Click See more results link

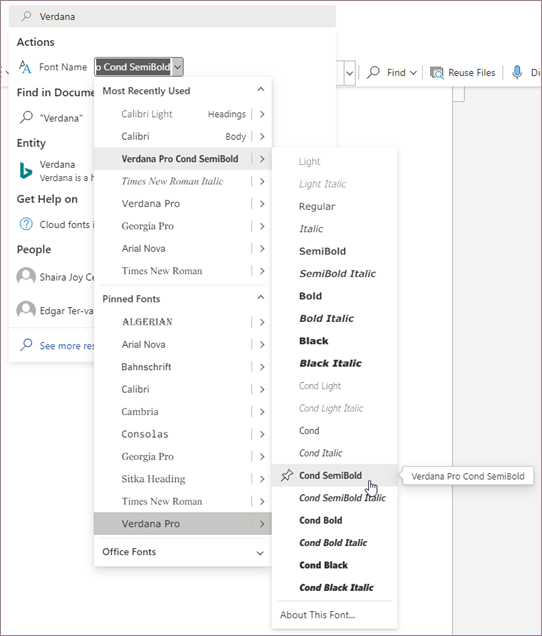pos(67,346)
